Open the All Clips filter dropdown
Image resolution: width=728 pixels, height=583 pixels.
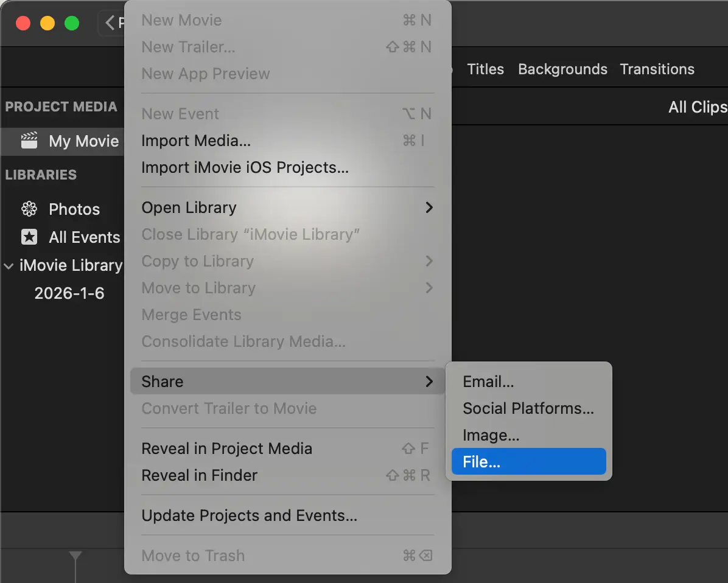click(698, 107)
